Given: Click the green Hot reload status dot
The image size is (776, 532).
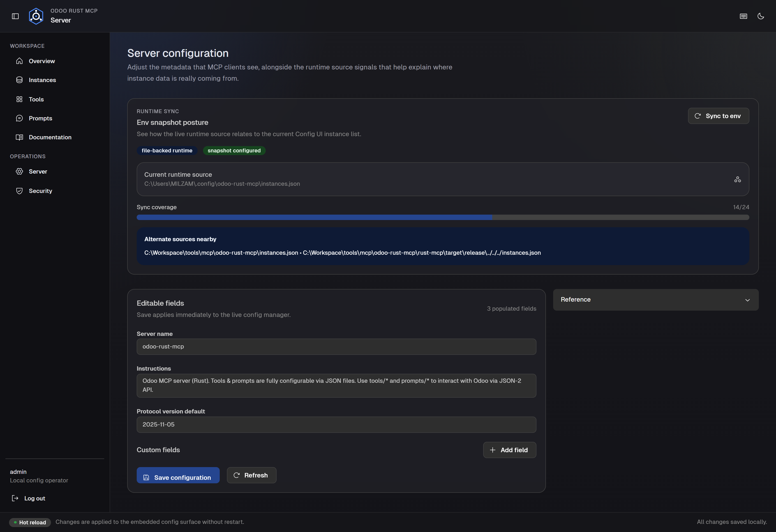Looking at the screenshot, I should tap(15, 522).
